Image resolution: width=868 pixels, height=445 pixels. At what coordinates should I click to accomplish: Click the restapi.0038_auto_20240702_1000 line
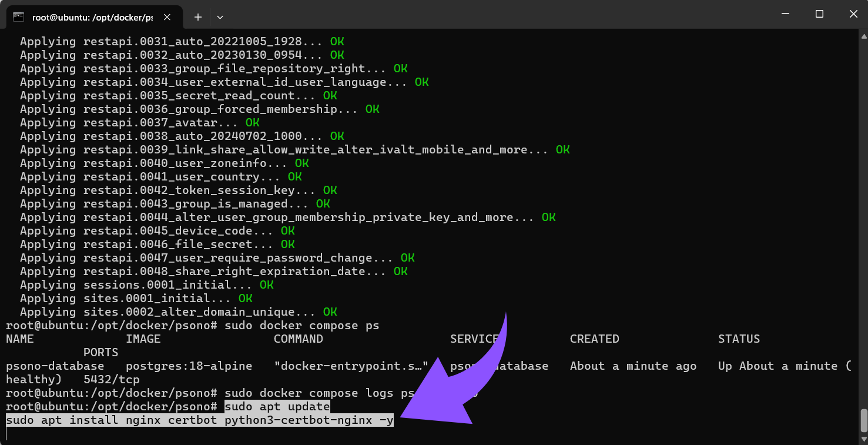pos(182,136)
